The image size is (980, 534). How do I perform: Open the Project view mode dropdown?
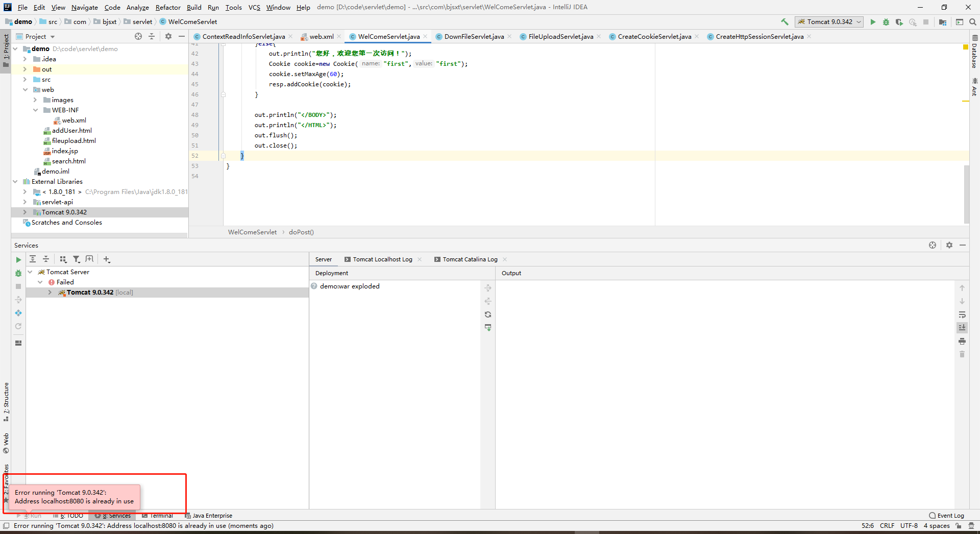36,37
